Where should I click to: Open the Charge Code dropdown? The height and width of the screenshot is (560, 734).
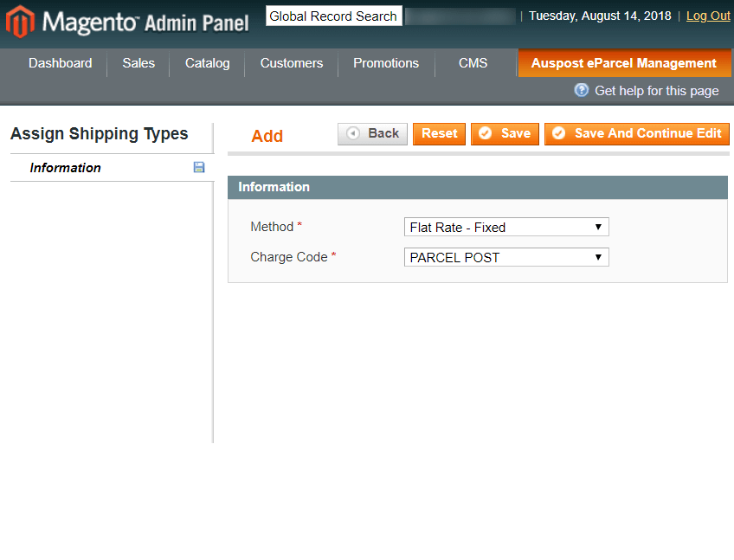point(506,257)
